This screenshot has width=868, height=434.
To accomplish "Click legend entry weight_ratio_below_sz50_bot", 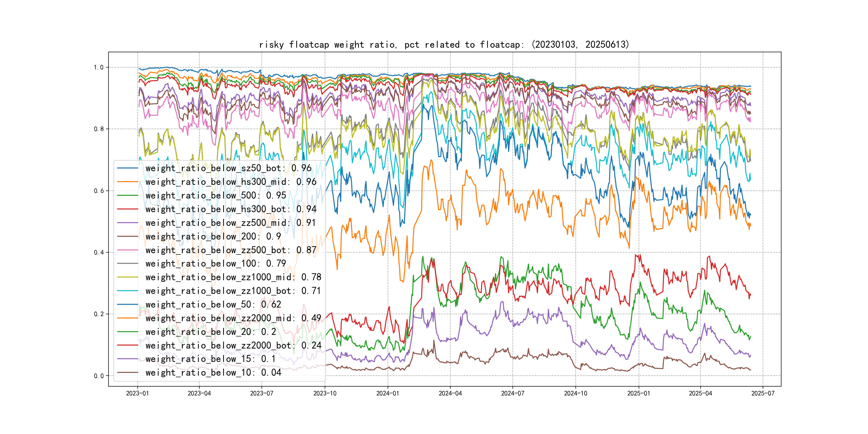I will (x=228, y=168).
